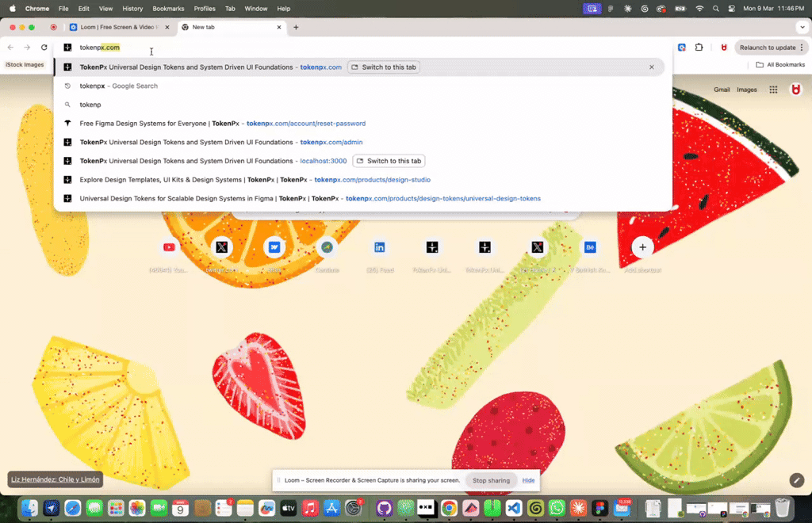Image resolution: width=812 pixels, height=523 pixels.
Task: Hide the Loom sharing notice
Action: click(528, 480)
